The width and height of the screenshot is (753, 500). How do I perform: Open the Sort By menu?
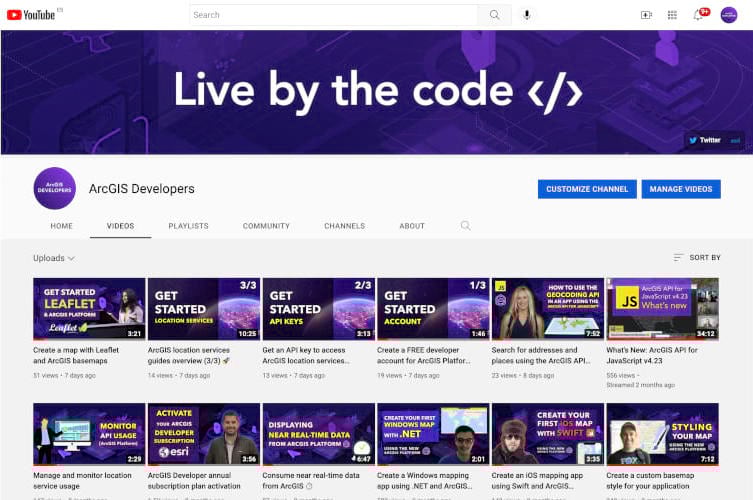click(697, 257)
